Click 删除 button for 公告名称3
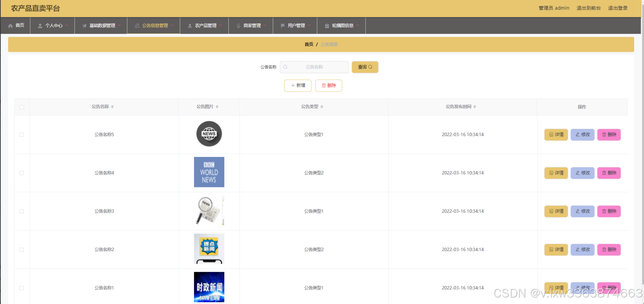This screenshot has height=304, width=644. click(x=609, y=211)
